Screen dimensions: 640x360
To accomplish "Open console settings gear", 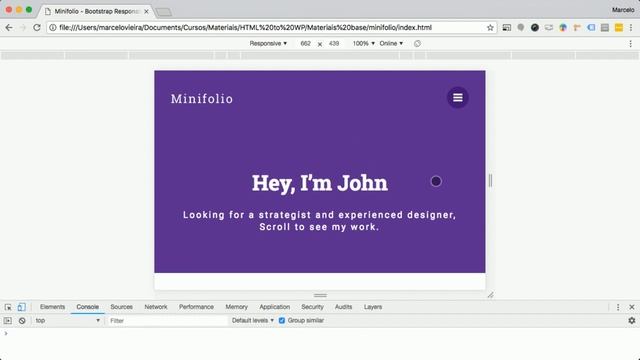I will 631,321.
